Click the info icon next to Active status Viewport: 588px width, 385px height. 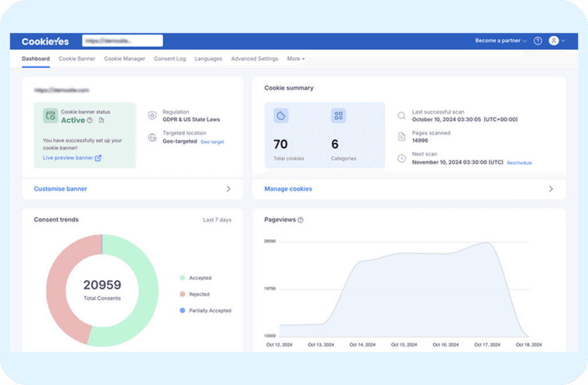90,120
